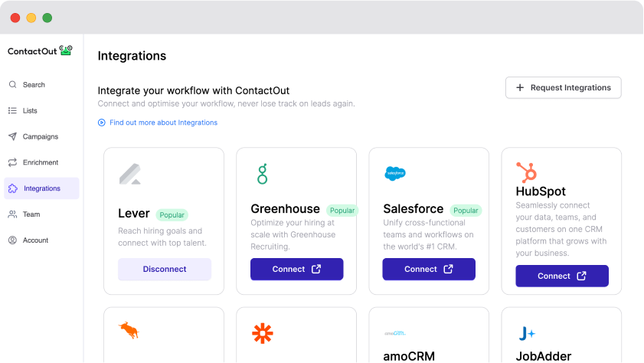Open the Campaigns section

tap(40, 137)
